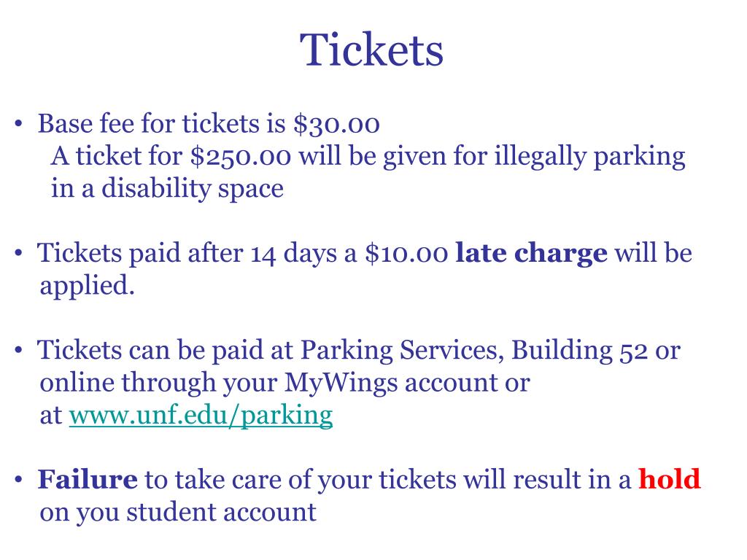
Task: Click the third bullet point marker
Action: pyautogui.click(x=18, y=351)
